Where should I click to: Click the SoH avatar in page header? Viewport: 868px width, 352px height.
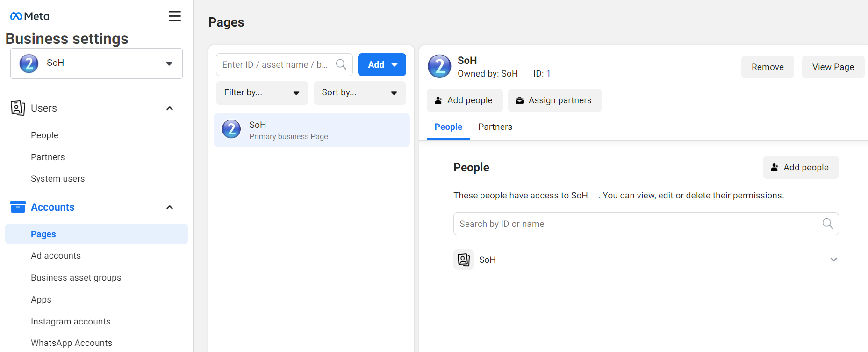pos(439,66)
